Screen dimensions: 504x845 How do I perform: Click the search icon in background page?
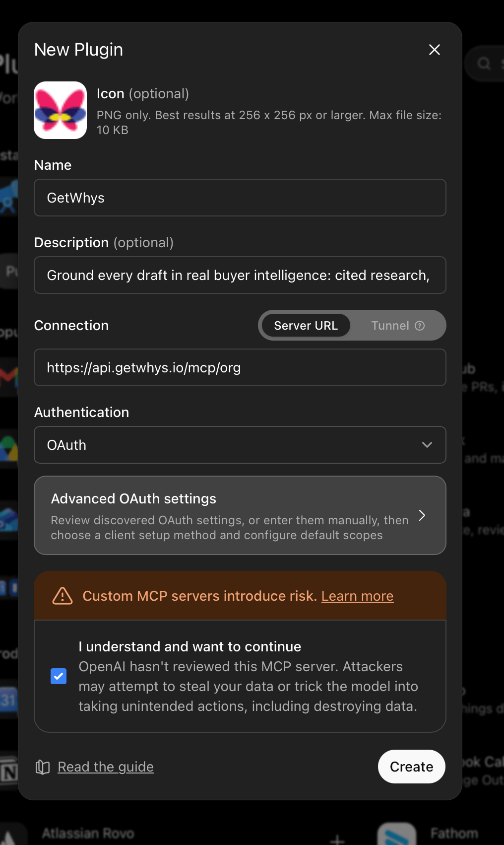coord(484,64)
